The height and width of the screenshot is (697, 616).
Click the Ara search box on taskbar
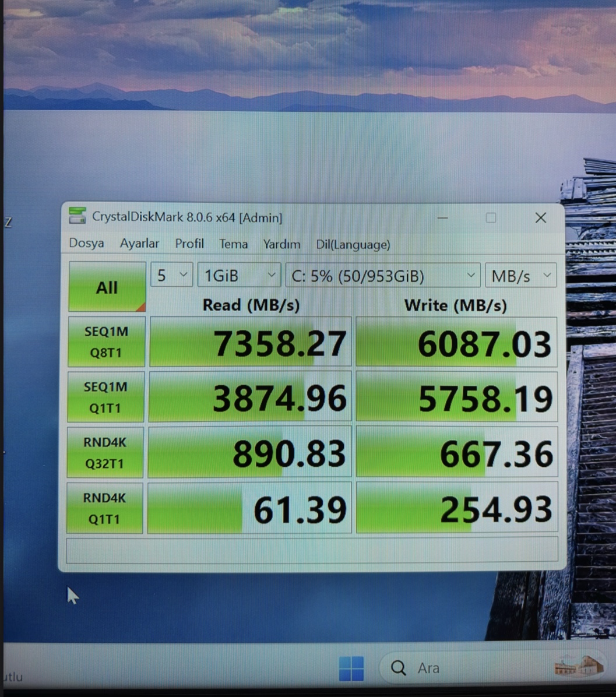pyautogui.click(x=493, y=667)
